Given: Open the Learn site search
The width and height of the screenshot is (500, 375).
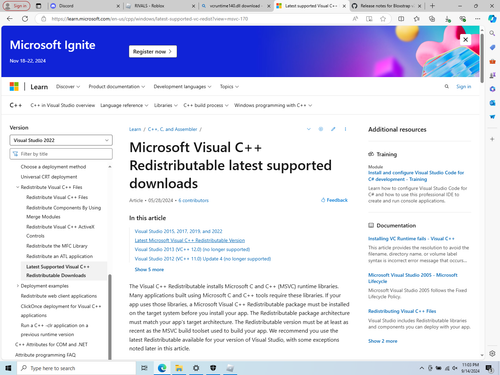Looking at the screenshot, I should coord(447,87).
